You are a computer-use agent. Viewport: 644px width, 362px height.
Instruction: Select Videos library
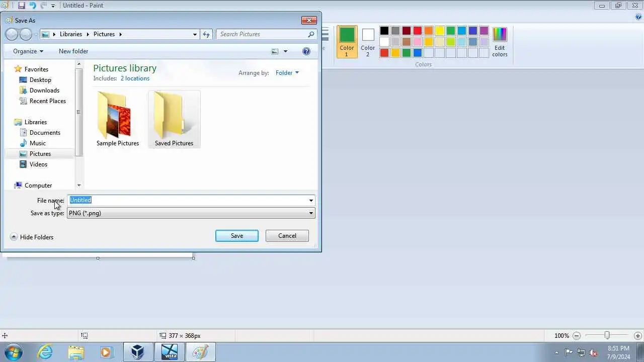38,164
